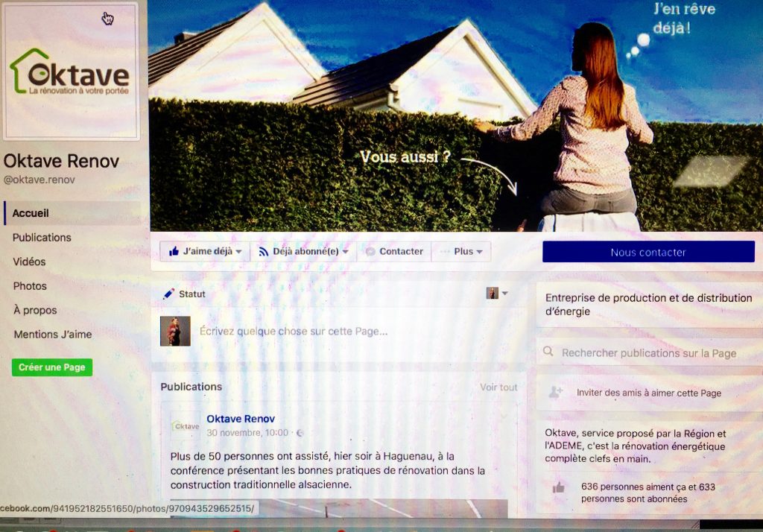Go to the Vidéos sidebar tab
Image resolution: width=763 pixels, height=532 pixels.
pyautogui.click(x=29, y=262)
